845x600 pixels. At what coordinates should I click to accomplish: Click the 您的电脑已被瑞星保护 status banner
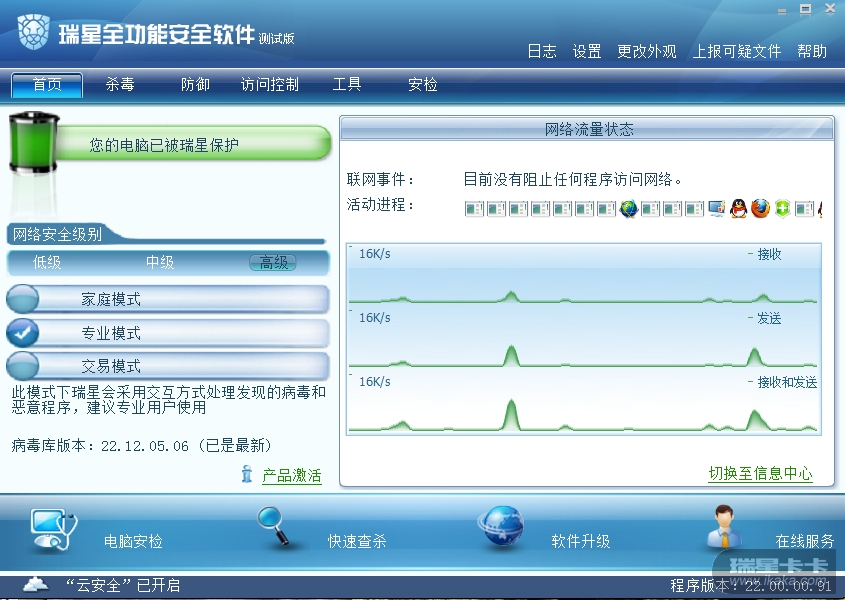[193, 143]
